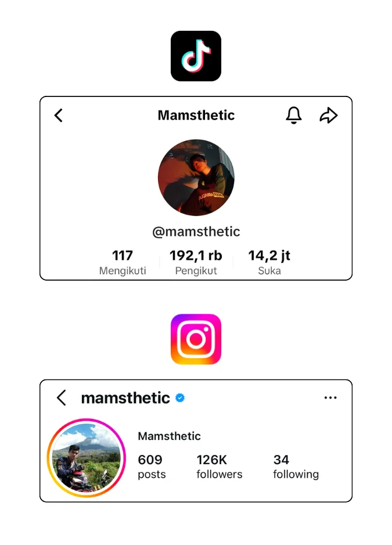This screenshot has height=545, width=392.
Task: Tap the 14,2 jt Suka count
Action: coord(269,262)
